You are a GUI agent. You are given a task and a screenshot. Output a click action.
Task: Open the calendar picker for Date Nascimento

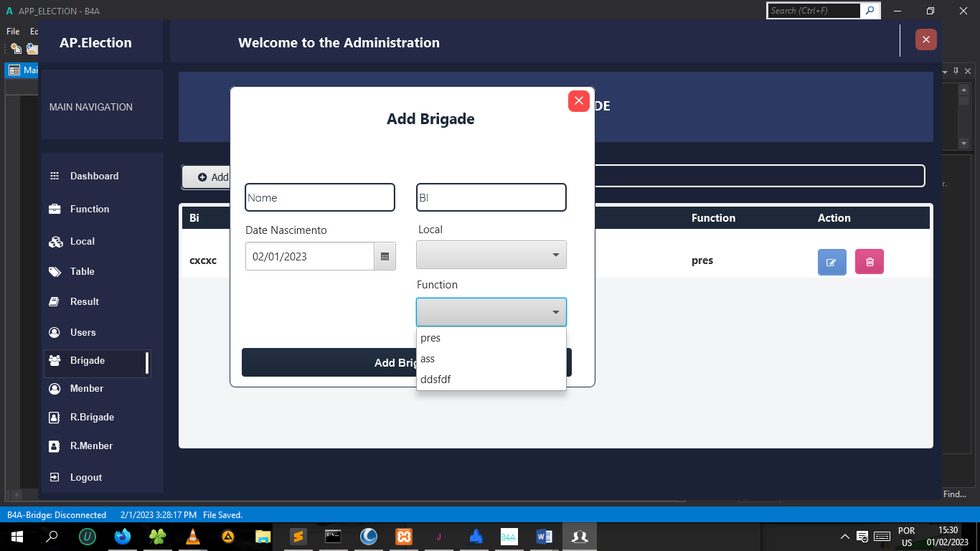coord(385,256)
